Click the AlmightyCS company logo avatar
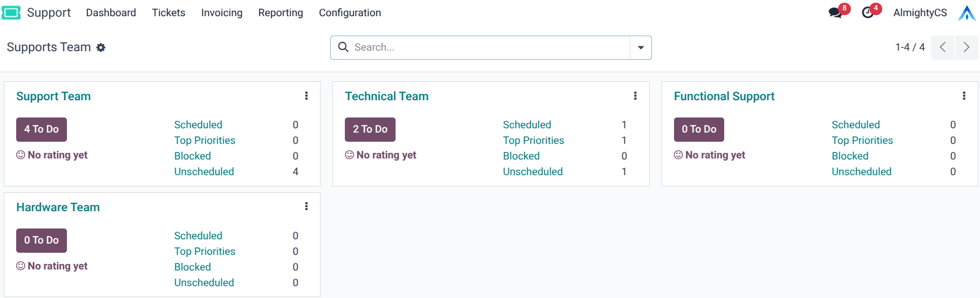This screenshot has width=980, height=298. coord(967,13)
